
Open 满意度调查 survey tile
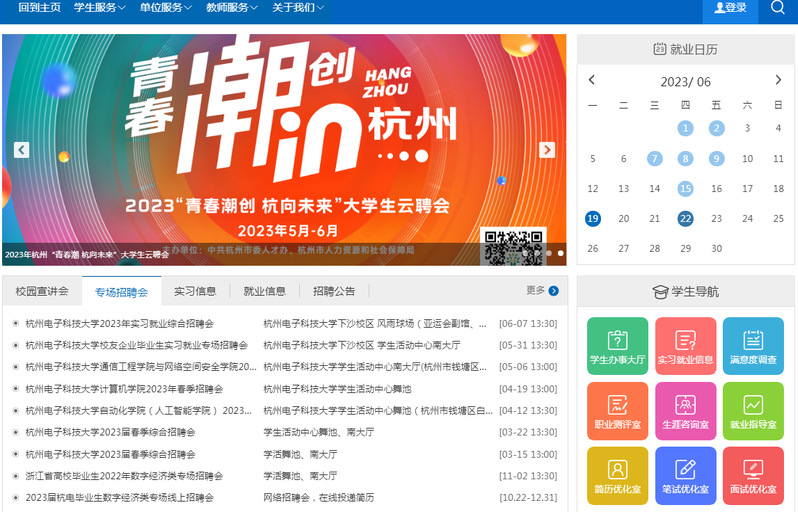pos(753,346)
